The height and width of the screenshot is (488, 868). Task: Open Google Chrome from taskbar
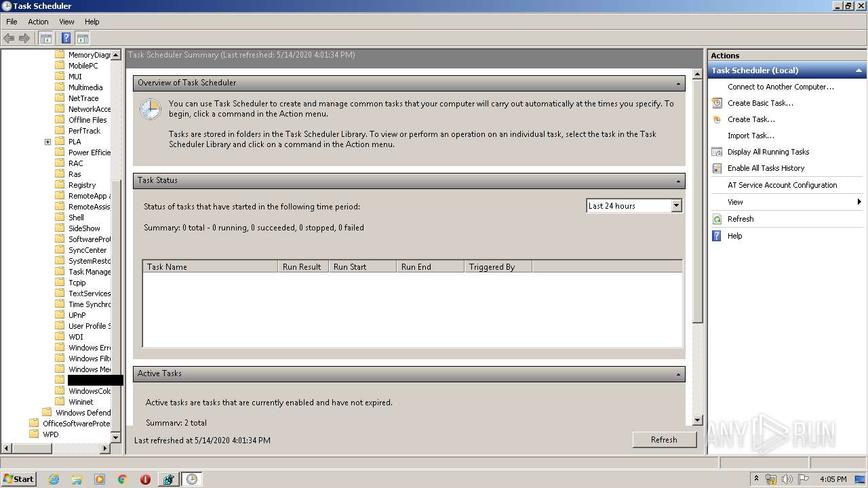pos(123,479)
